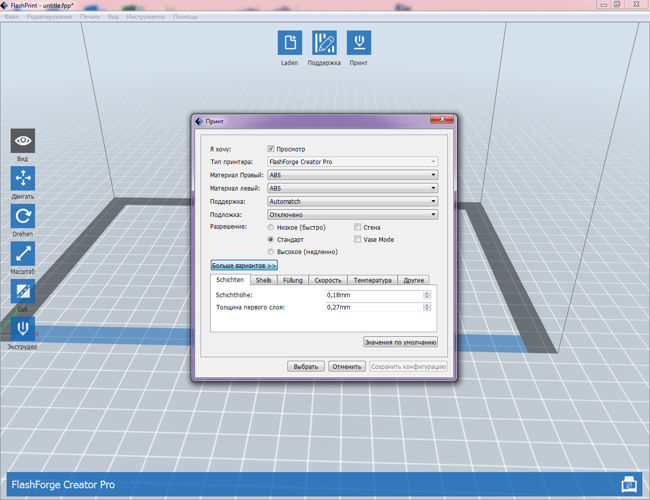This screenshot has height=500, width=650.
Task: Select the Drehen rotate tool
Action: 23,216
